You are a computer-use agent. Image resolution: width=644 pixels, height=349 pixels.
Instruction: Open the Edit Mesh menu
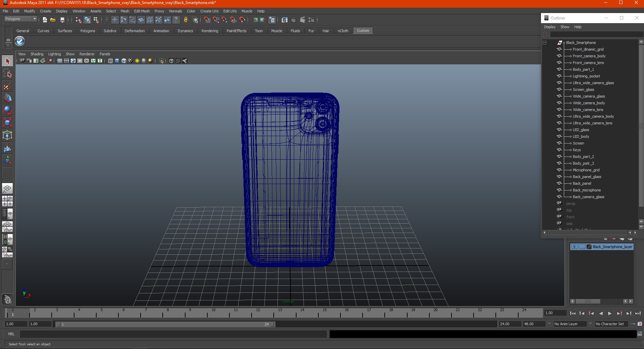(142, 11)
